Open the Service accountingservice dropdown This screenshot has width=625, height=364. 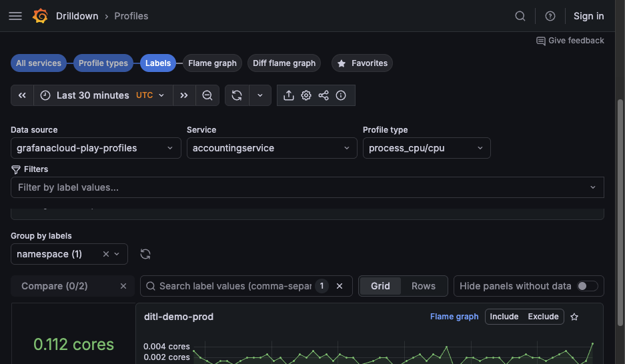click(271, 148)
